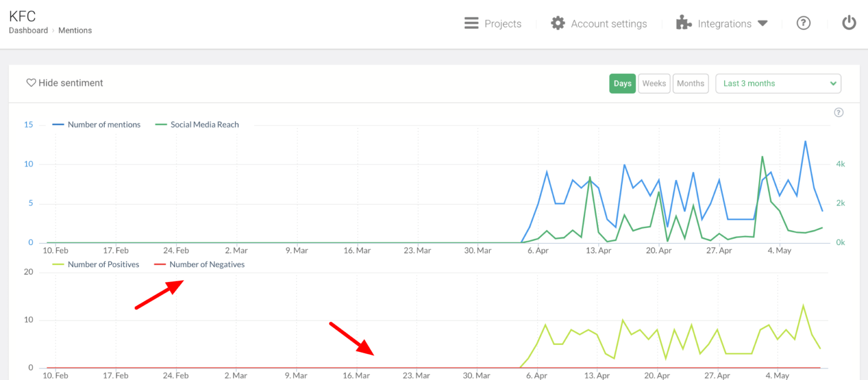This screenshot has height=380, width=868.
Task: Click the blue Number of mentions color line
Action: click(58, 125)
